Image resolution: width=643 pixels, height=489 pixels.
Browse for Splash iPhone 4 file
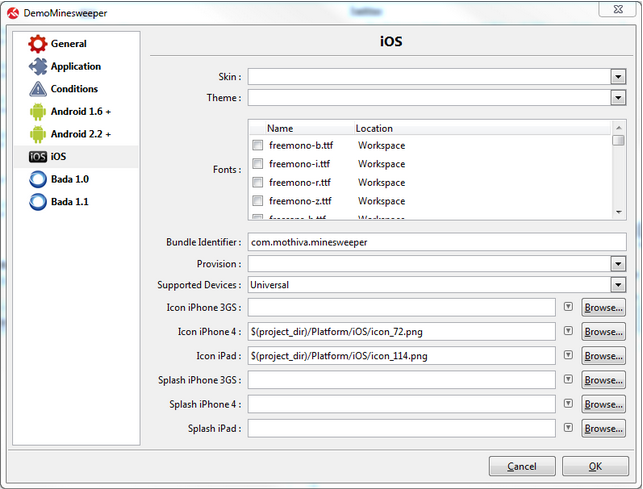point(603,404)
